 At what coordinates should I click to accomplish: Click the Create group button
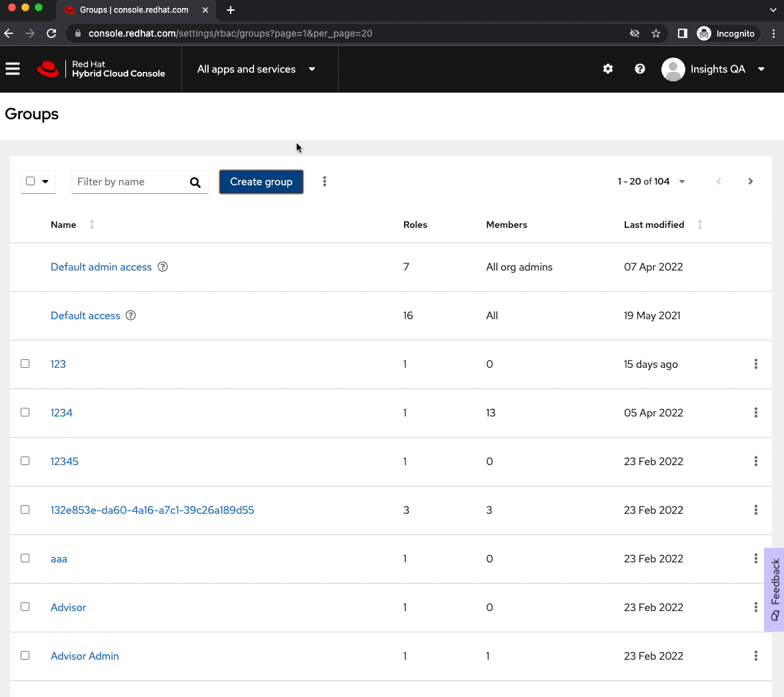[x=261, y=182]
